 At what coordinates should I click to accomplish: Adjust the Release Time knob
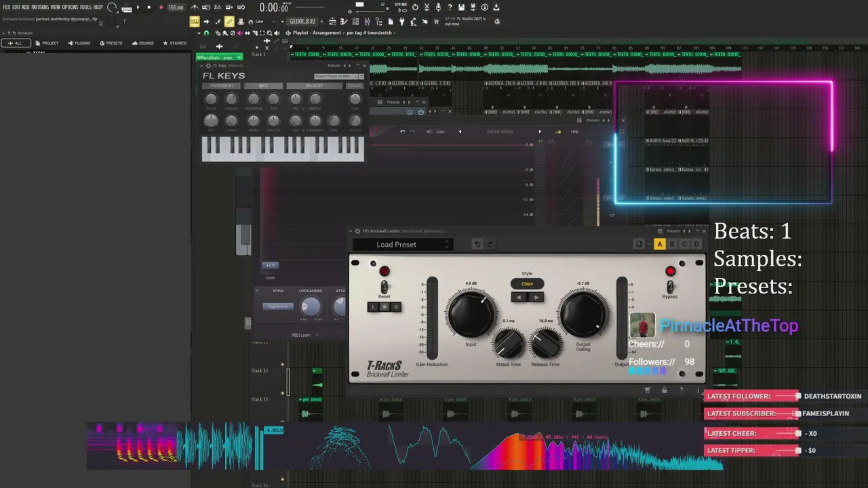tap(545, 343)
